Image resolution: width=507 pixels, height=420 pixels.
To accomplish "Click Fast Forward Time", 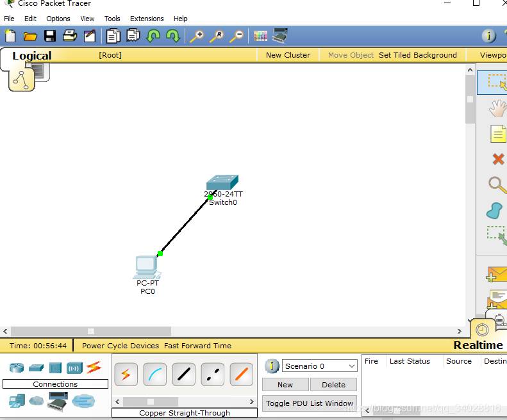I will 197,346.
